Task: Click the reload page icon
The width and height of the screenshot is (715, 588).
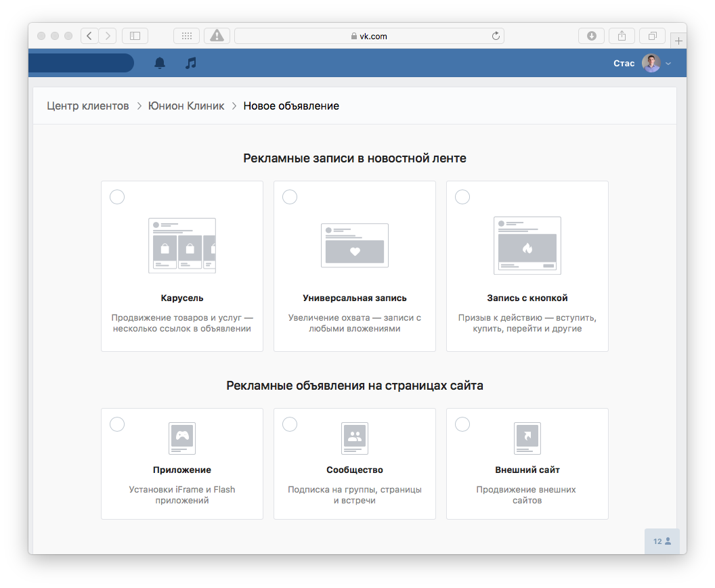Action: click(x=496, y=36)
